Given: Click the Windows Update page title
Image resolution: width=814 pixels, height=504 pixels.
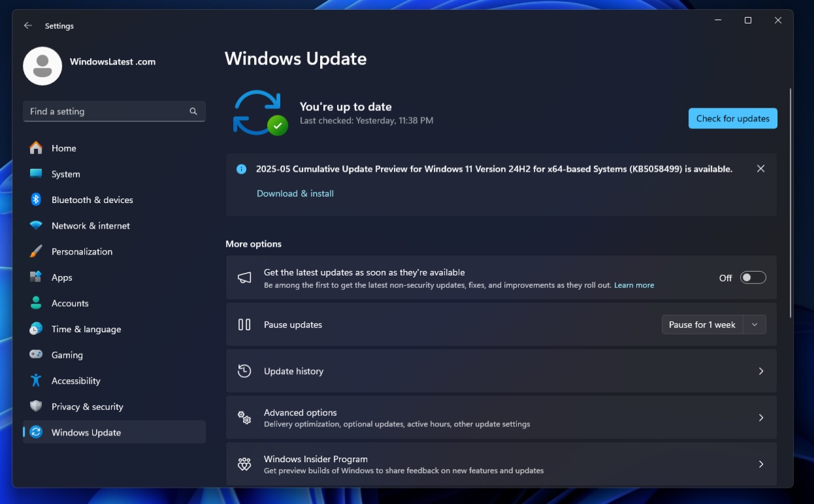Looking at the screenshot, I should [296, 59].
